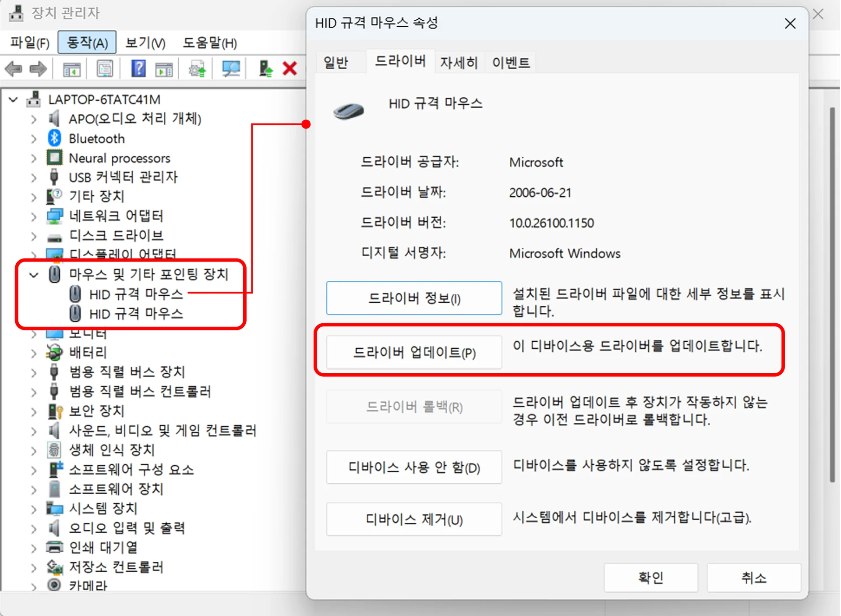
Task: Click the enable device green arrow icon
Action: click(265, 69)
